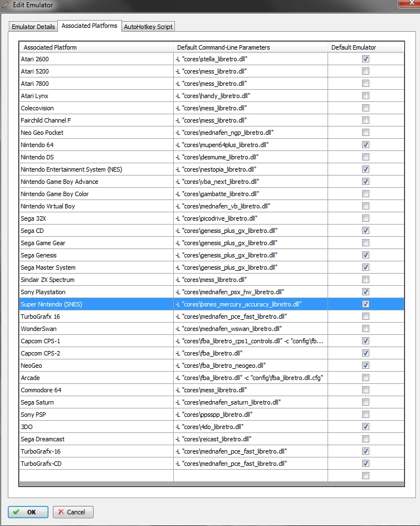420x526 pixels.
Task: Edit the fba_libretro_neogeo.dll parameter cell
Action: click(x=251, y=366)
